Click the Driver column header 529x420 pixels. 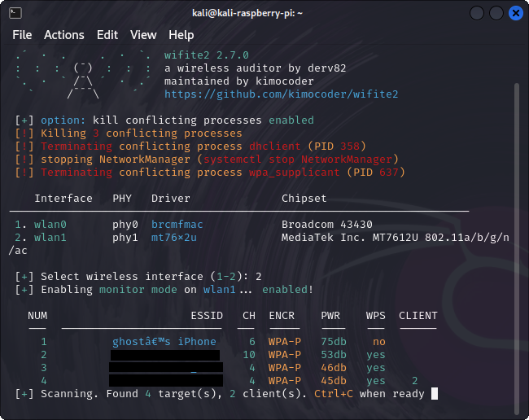click(x=171, y=199)
